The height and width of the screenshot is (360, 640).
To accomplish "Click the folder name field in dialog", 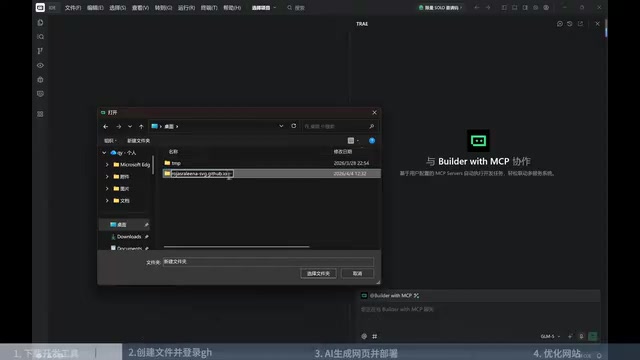I will 268,262.
